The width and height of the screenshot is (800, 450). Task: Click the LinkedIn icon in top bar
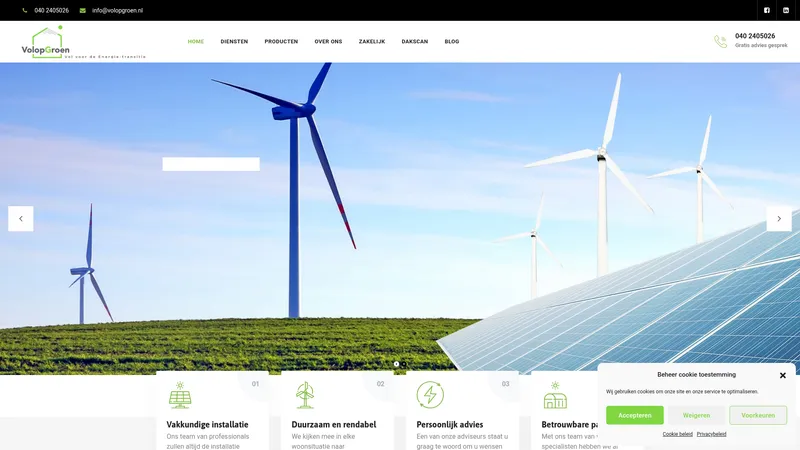pyautogui.click(x=786, y=10)
